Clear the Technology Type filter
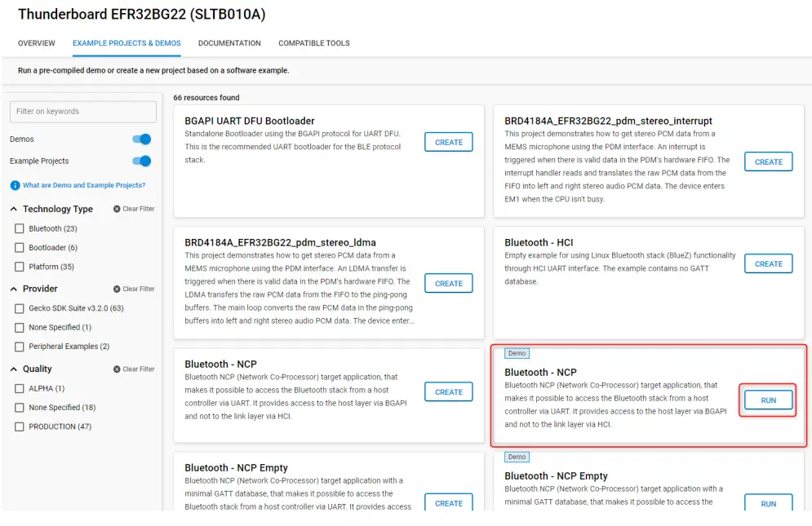This screenshot has width=812, height=526. [133, 209]
